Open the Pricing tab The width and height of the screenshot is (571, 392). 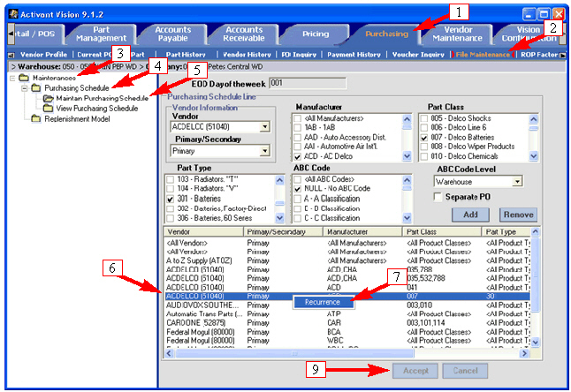coord(316,34)
